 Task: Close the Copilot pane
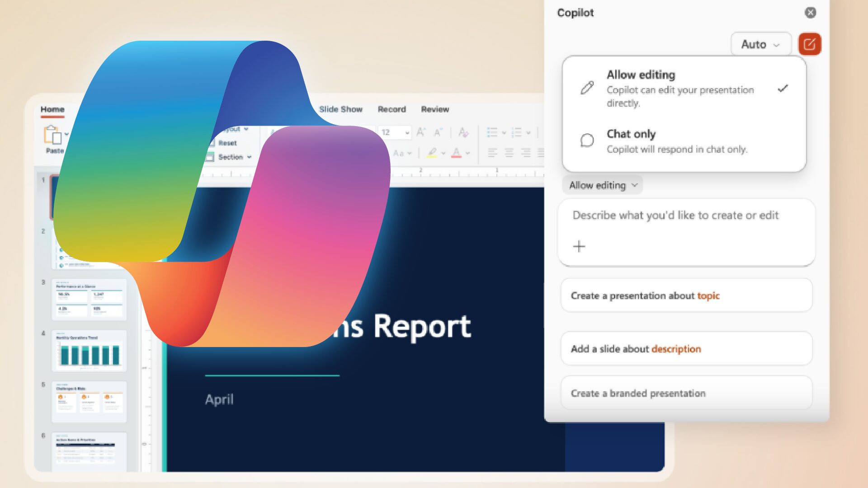pos(811,13)
